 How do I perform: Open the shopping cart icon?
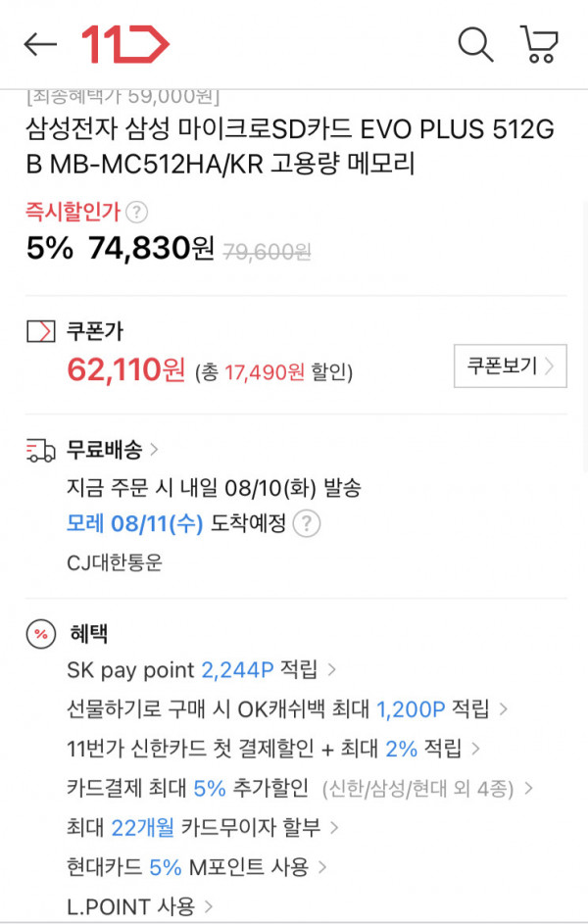click(x=539, y=44)
